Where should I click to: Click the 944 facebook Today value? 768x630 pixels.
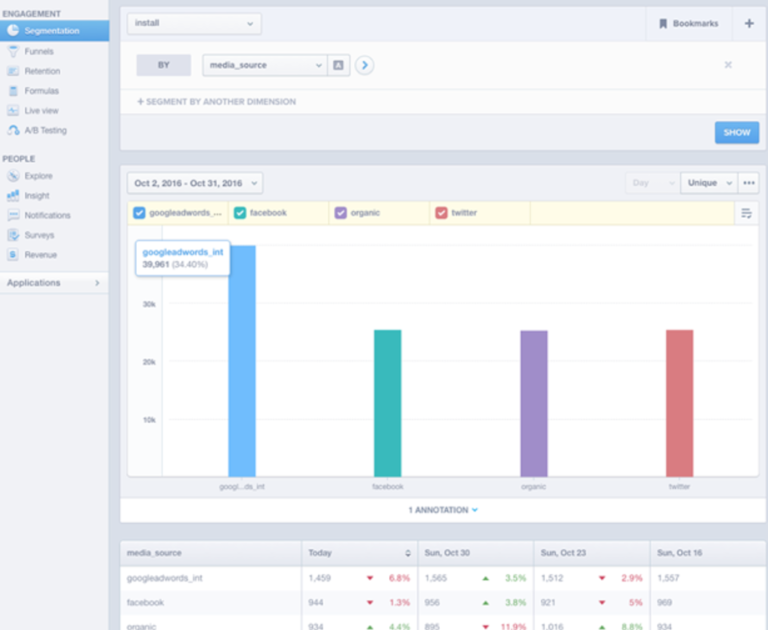315,603
